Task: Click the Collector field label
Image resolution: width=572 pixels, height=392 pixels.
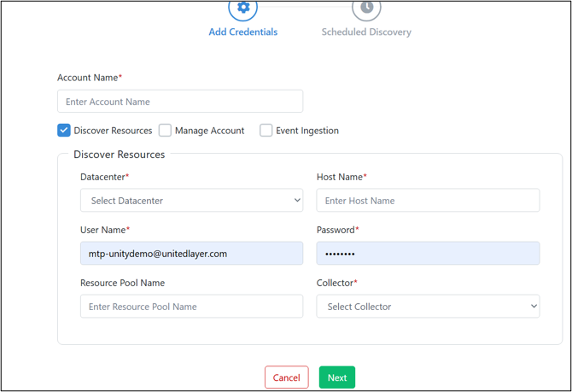Action: click(336, 283)
